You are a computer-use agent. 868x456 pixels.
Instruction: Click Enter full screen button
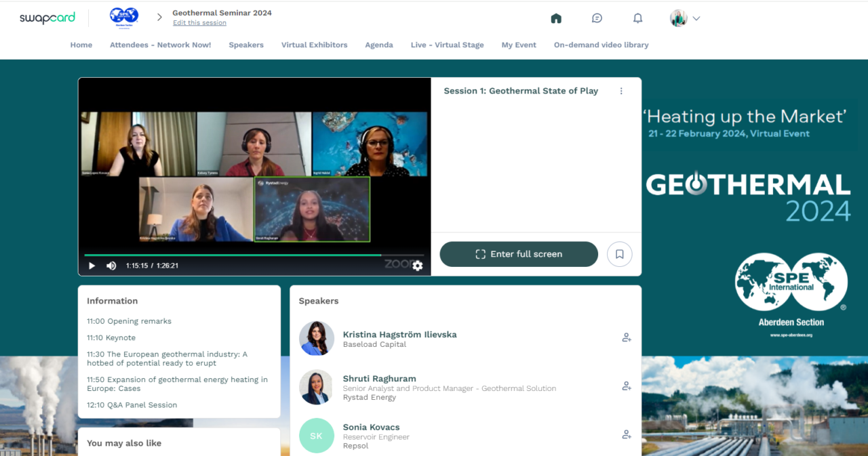(519, 254)
